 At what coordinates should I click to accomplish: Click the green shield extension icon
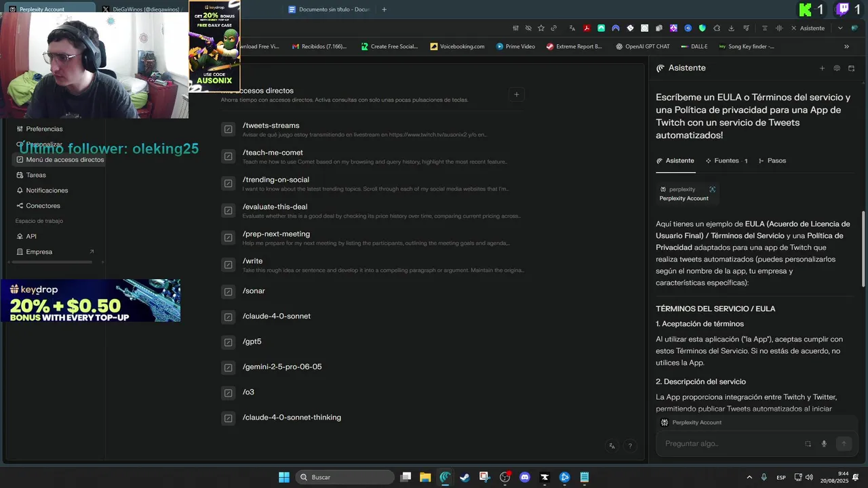tap(703, 28)
